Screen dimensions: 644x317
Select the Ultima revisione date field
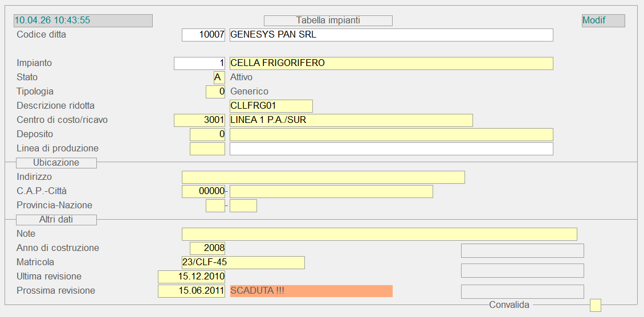tap(191, 277)
